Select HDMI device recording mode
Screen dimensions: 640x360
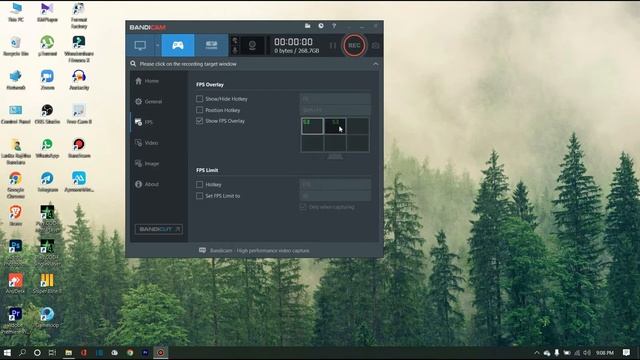tap(211, 45)
